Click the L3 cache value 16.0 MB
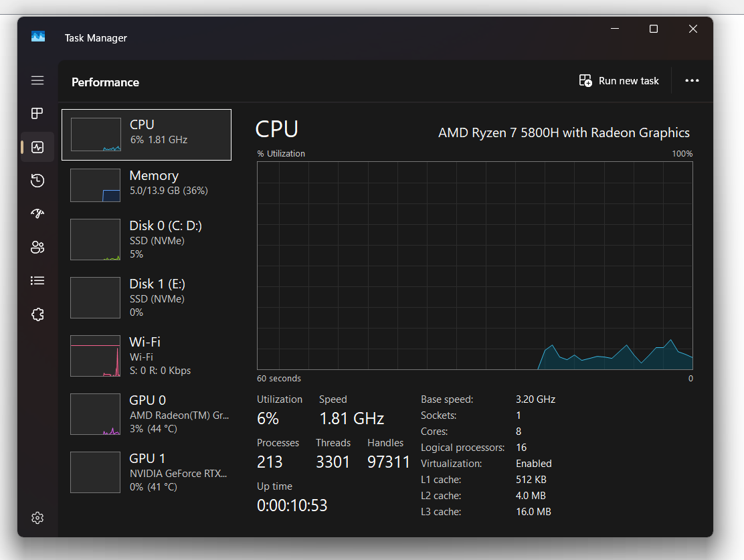Screen dimensions: 744x560 534,512
